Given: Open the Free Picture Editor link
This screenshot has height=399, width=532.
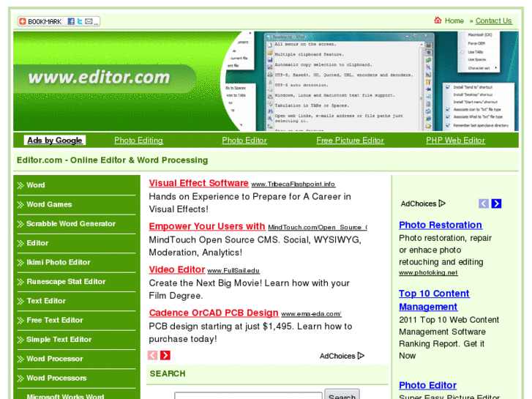Looking at the screenshot, I should point(350,141).
